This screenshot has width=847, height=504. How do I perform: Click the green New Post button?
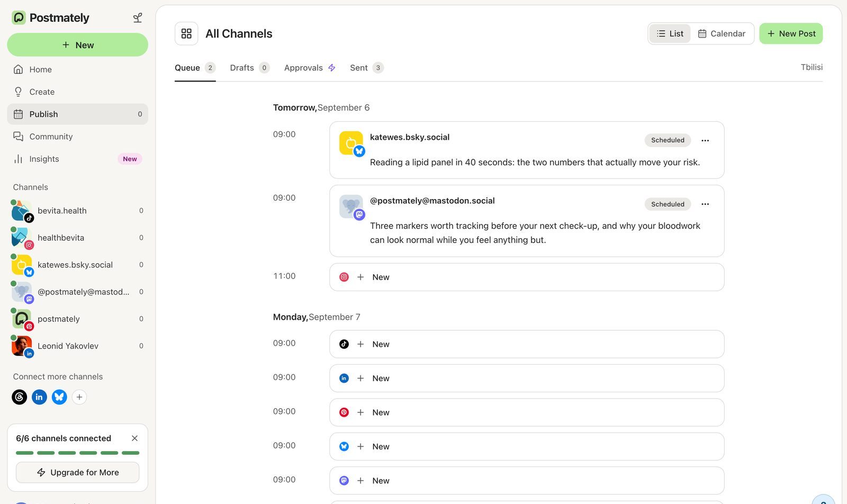click(791, 34)
